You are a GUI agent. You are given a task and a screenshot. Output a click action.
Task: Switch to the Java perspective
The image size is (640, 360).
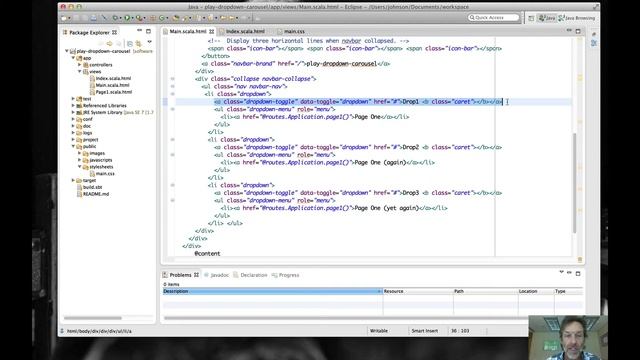[547, 18]
